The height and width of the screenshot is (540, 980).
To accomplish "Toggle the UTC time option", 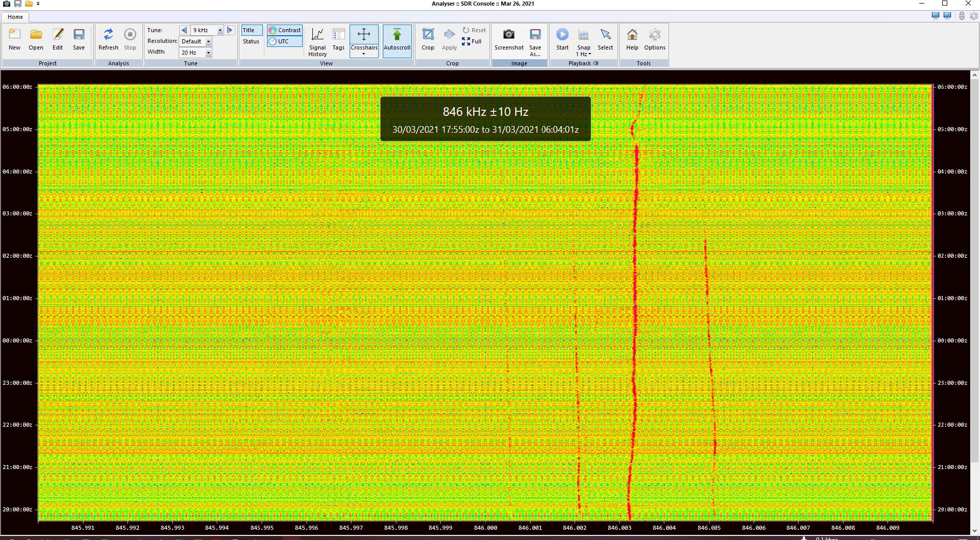I will click(284, 41).
